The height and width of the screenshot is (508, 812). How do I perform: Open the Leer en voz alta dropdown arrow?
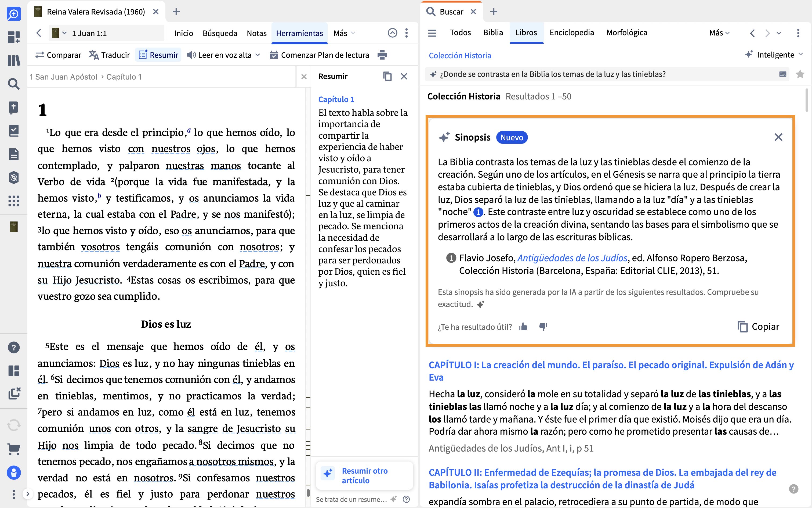[x=258, y=55]
